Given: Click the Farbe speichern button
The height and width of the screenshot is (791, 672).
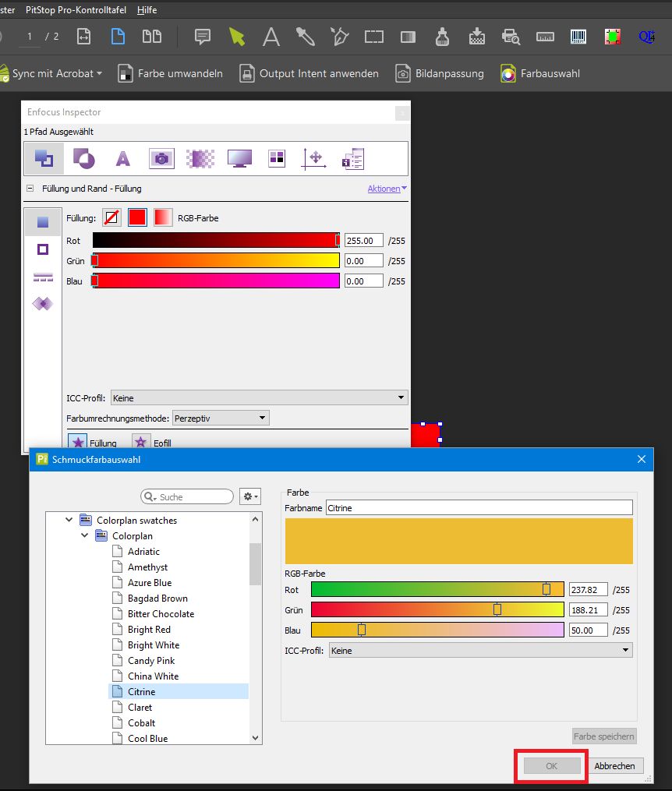Looking at the screenshot, I should coord(604,736).
